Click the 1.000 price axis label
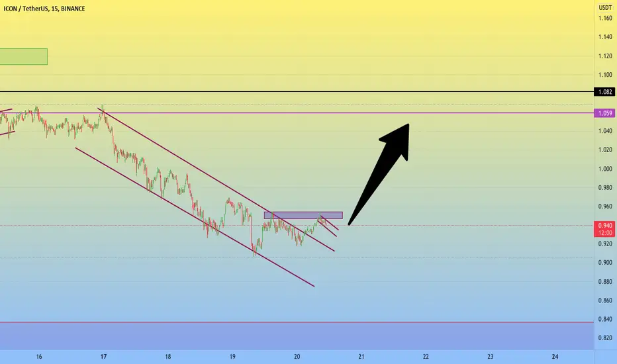The image size is (617, 364). point(605,169)
